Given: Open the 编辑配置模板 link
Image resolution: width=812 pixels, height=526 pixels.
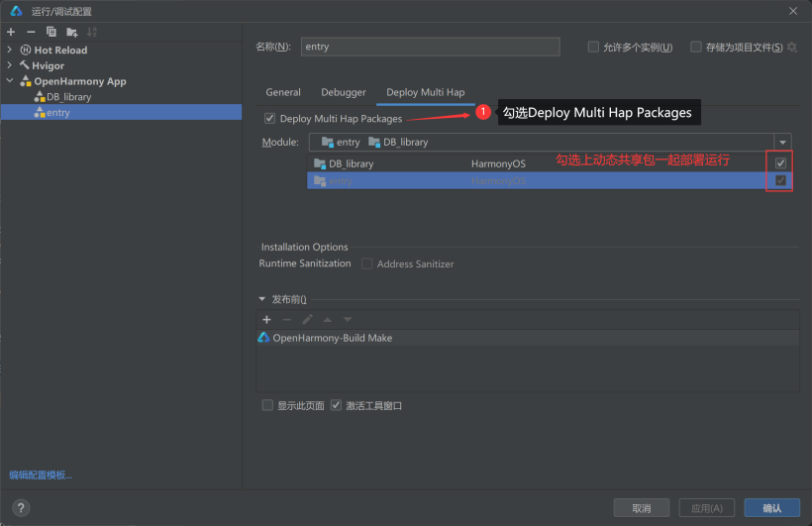Looking at the screenshot, I should tap(41, 474).
